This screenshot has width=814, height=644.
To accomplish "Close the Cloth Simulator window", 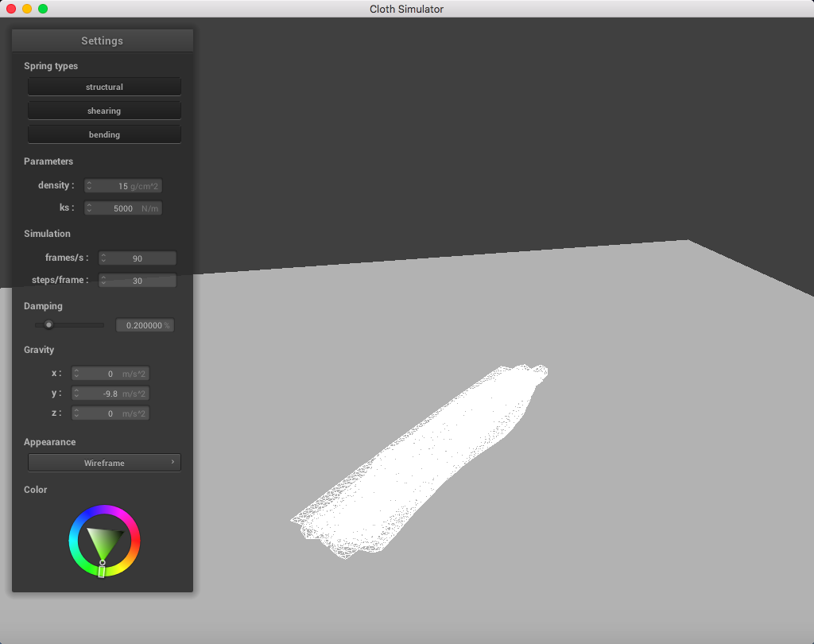I will point(11,9).
